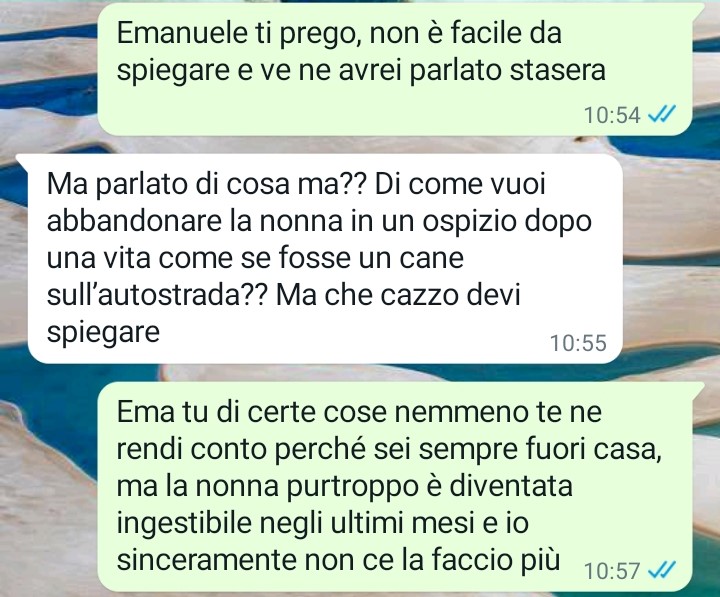Image resolution: width=720 pixels, height=597 pixels.
Task: Click the 10:55 timestamp on the received message
Action: click(x=578, y=343)
